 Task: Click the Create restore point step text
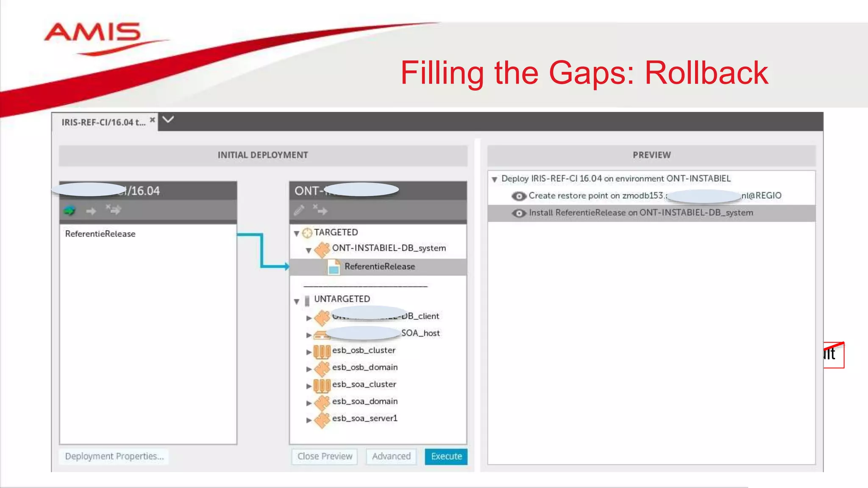(x=655, y=196)
